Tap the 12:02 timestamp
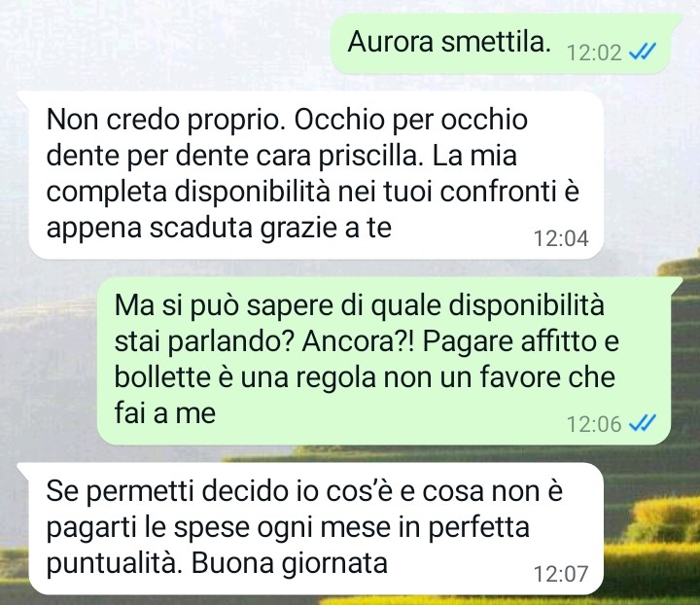Screen dimensions: 700x605 [594, 53]
